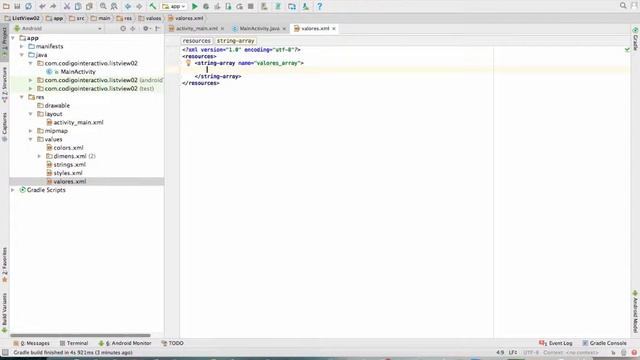Image resolution: width=640 pixels, height=360 pixels.
Task: Collapse the app module tree node
Action: pos(13,38)
